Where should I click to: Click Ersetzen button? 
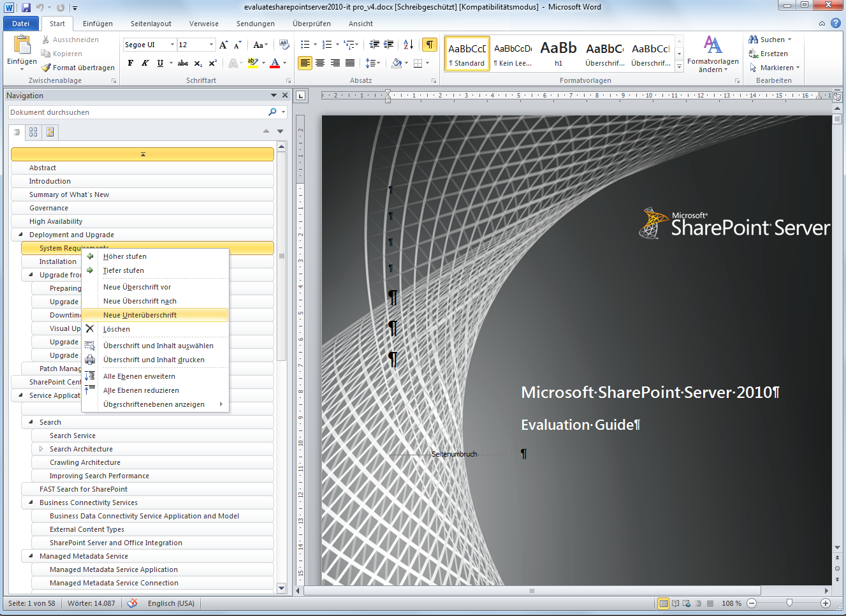tap(769, 54)
